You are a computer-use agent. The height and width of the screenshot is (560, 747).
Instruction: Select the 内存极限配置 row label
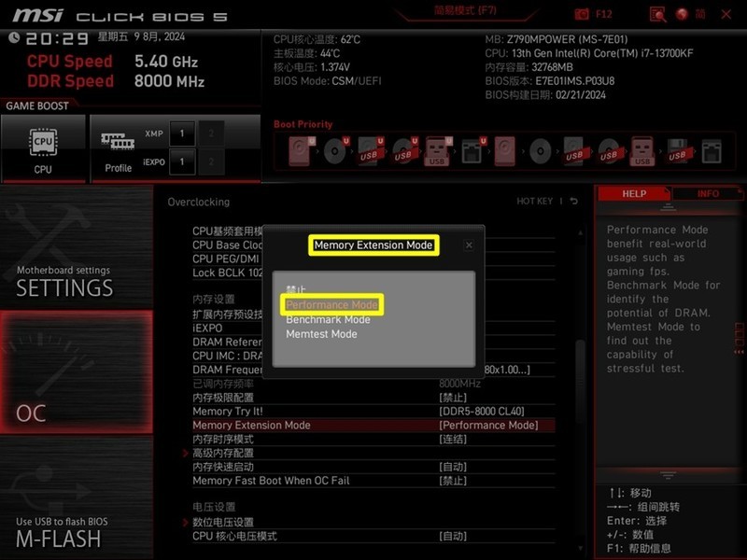(223, 398)
